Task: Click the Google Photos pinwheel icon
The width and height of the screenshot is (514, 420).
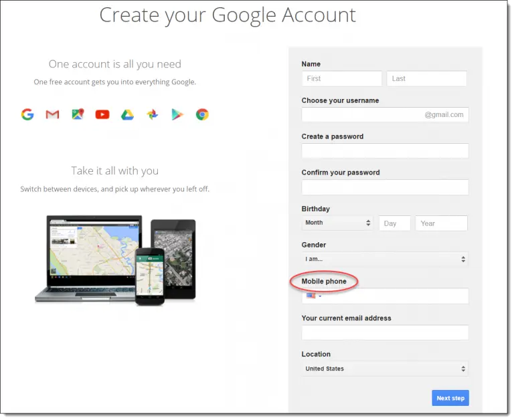Action: [153, 114]
